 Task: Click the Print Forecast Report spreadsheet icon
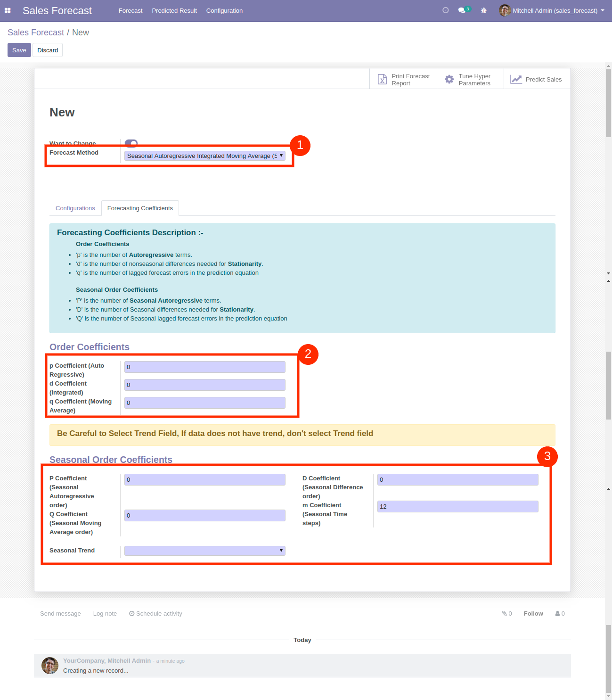[x=382, y=80]
